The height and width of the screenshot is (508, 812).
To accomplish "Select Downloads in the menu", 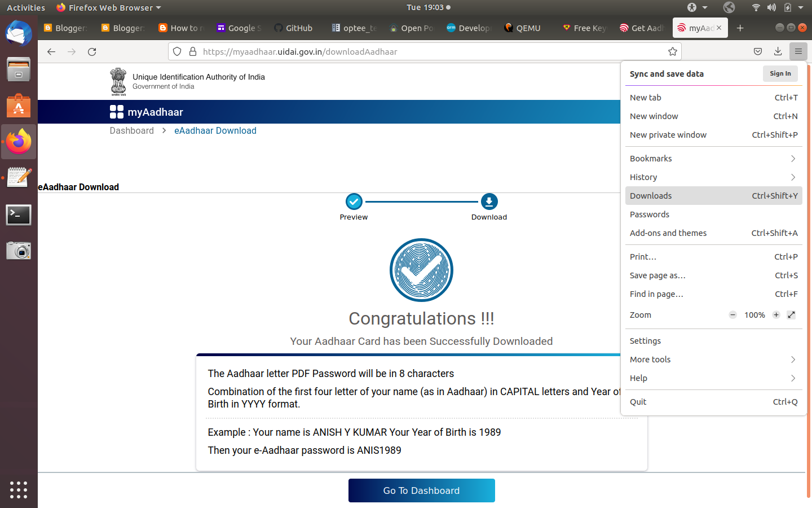I will pyautogui.click(x=713, y=196).
